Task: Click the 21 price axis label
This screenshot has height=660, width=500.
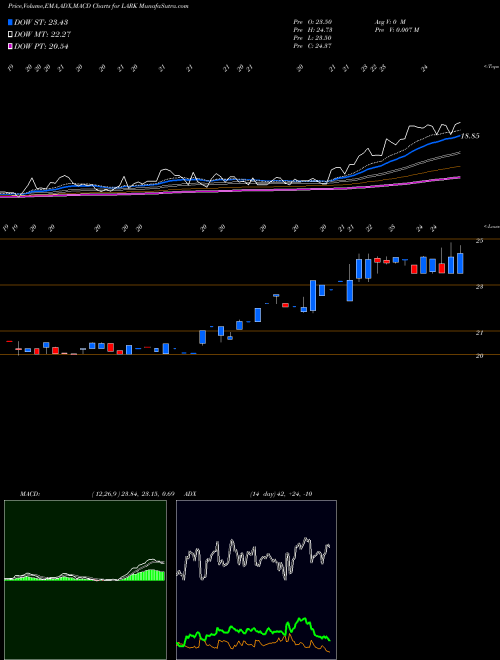Action: pos(479,333)
